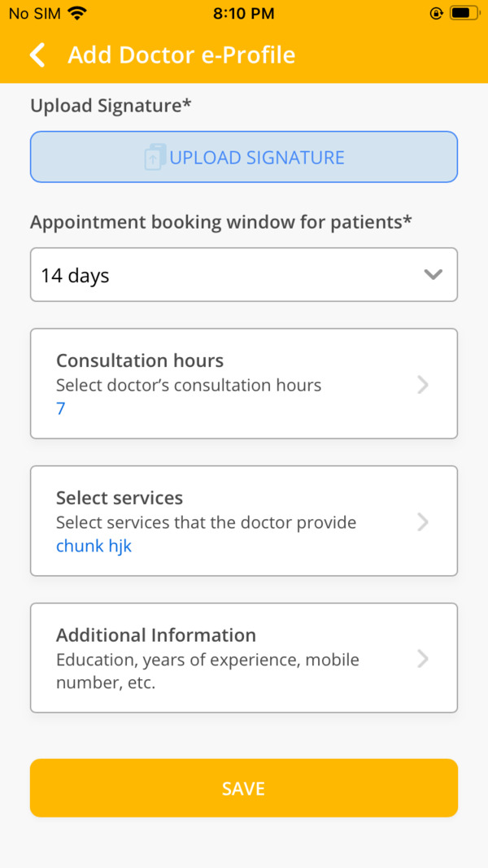Open the Select services card
This screenshot has width=488, height=868.
[244, 521]
